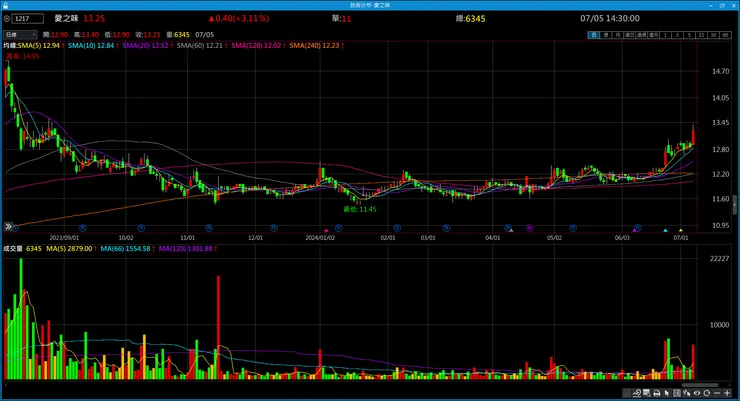Click the volume MA(66) 1554.58 label
This screenshot has width=740, height=401.
127,248
